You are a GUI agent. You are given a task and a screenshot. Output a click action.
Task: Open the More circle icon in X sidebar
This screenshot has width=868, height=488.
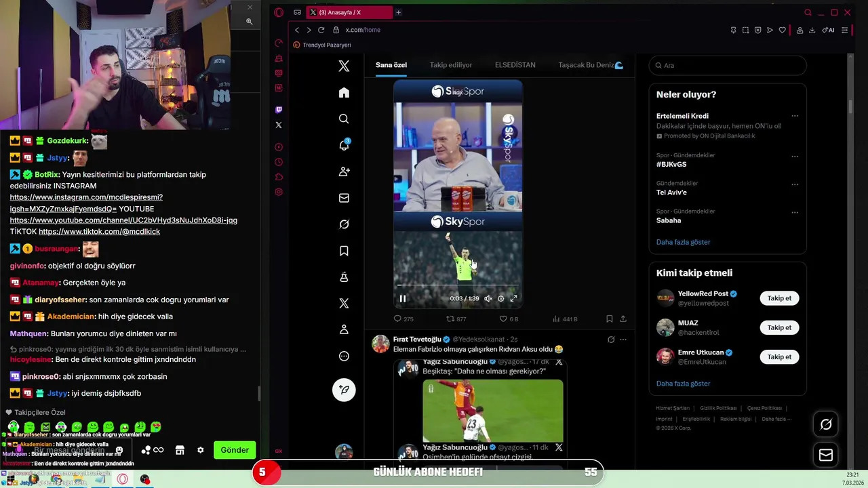point(344,356)
